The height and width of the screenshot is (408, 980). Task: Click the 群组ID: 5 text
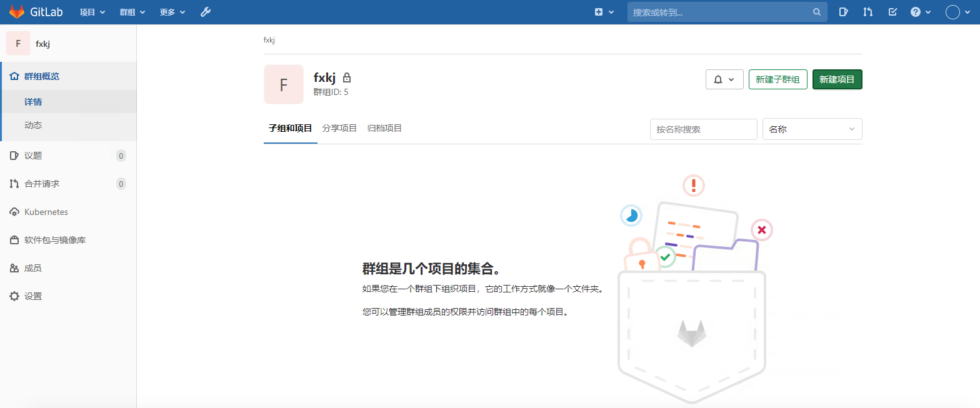(331, 92)
